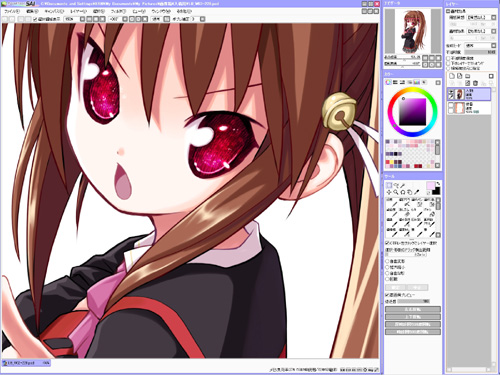Screen dimensions: 500x375
Task: Select the rectangular selection tool
Action: point(389,185)
